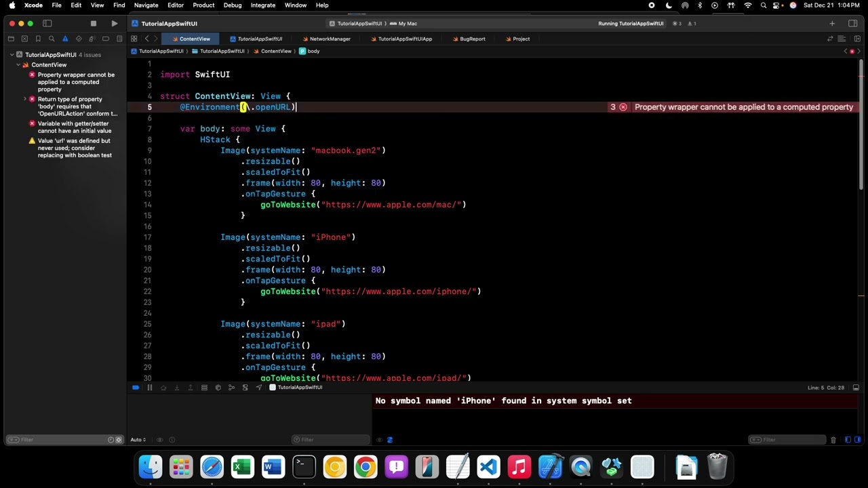Image resolution: width=868 pixels, height=488 pixels.
Task: Open the Debug navigator icon
Action: tap(92, 39)
